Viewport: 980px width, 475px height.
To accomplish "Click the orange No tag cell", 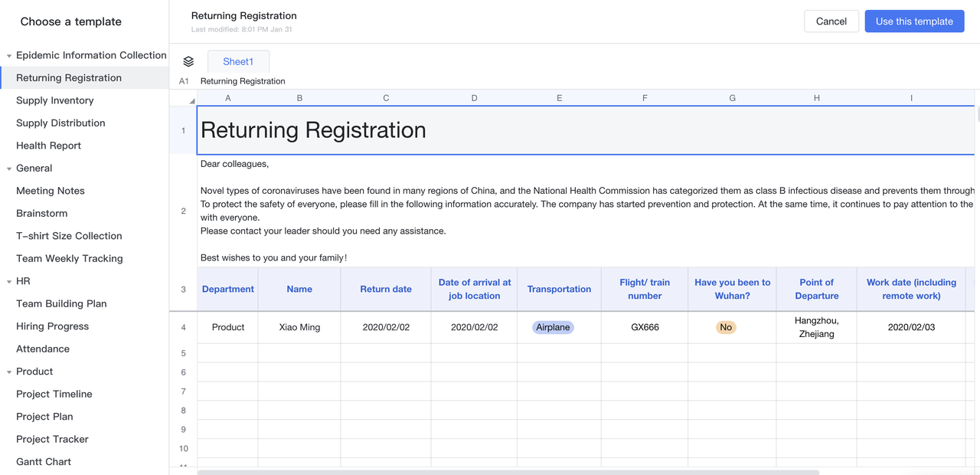I will click(726, 327).
